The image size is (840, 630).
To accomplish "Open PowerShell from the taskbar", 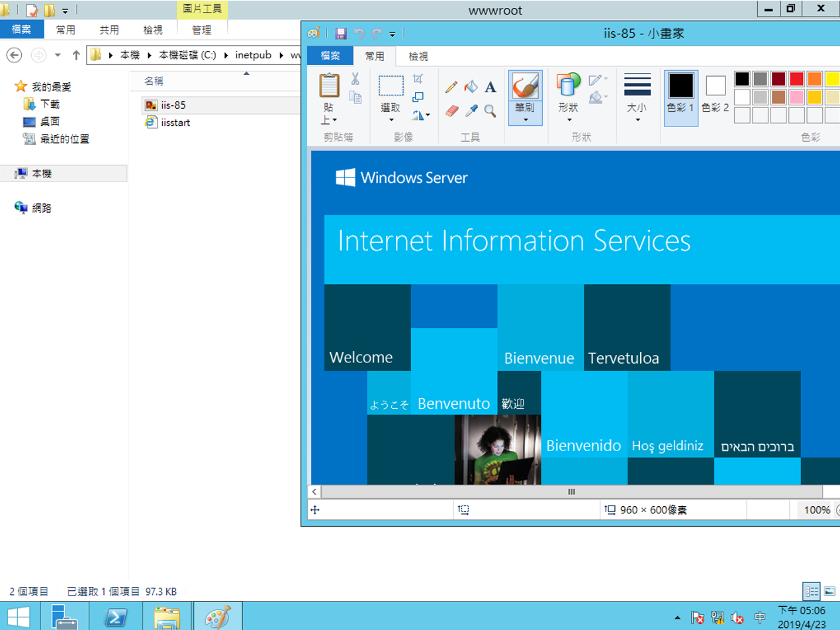I will point(117,616).
